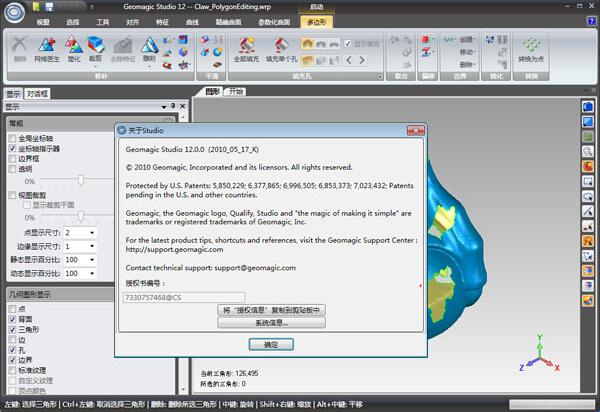Click the globe sphere icon in smoothing group
600x412 pixels.
point(218,52)
